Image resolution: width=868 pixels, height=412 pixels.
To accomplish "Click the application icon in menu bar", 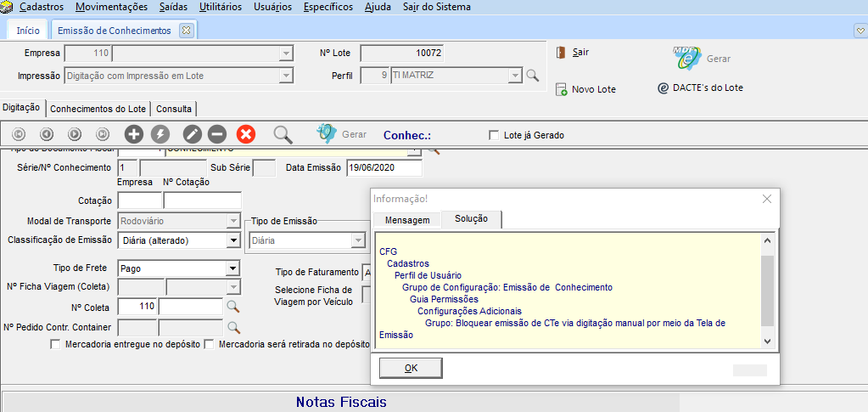I will (7, 7).
